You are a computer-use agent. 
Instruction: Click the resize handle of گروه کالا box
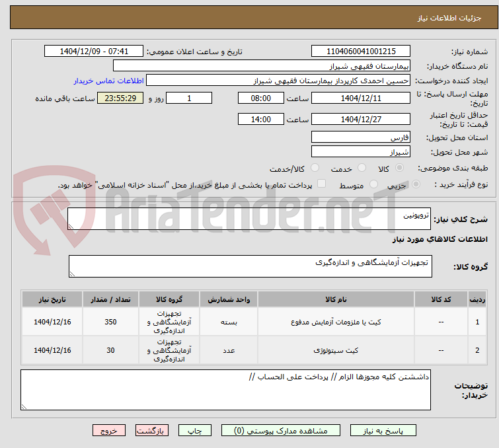pos(72,274)
